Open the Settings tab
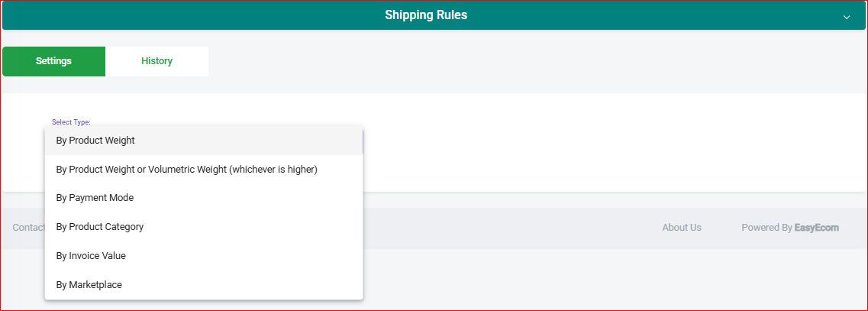868x311 pixels. tap(53, 61)
